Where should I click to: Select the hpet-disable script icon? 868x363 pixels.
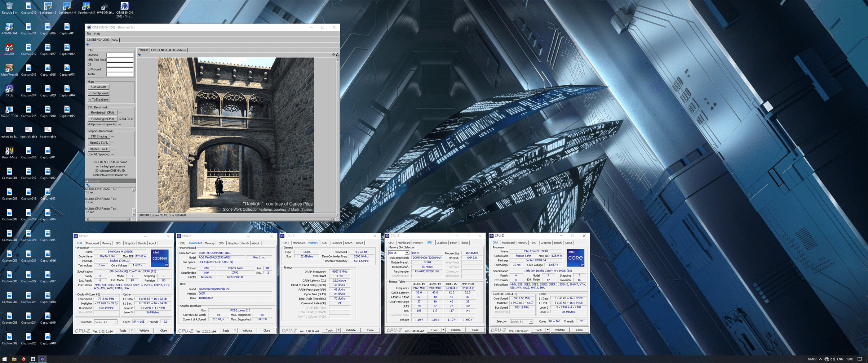28,132
